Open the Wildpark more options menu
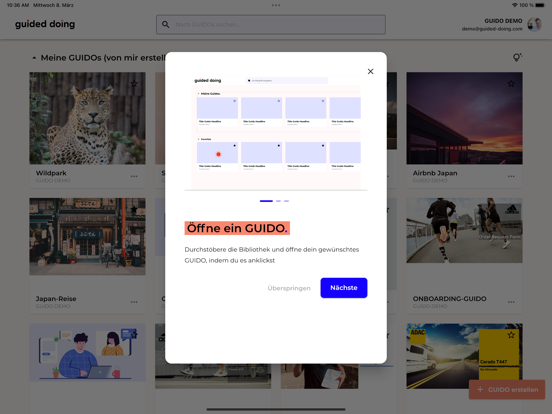Viewport: 552px width, 414px height. (x=134, y=176)
